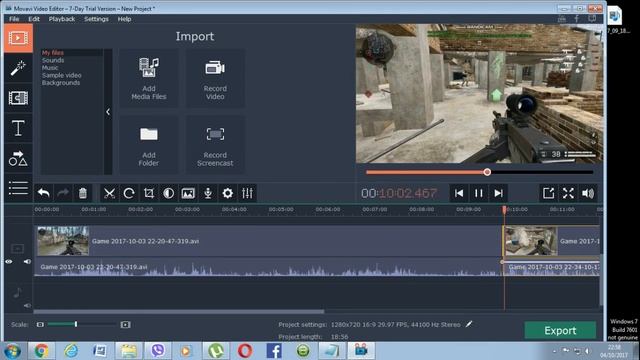Select Sample video category
This screenshot has height=360, width=640.
(62, 75)
